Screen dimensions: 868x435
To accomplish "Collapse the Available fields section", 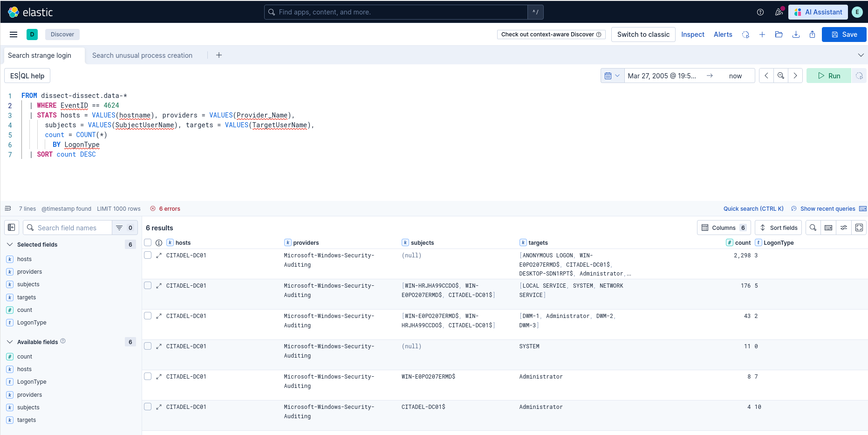I will click(10, 342).
